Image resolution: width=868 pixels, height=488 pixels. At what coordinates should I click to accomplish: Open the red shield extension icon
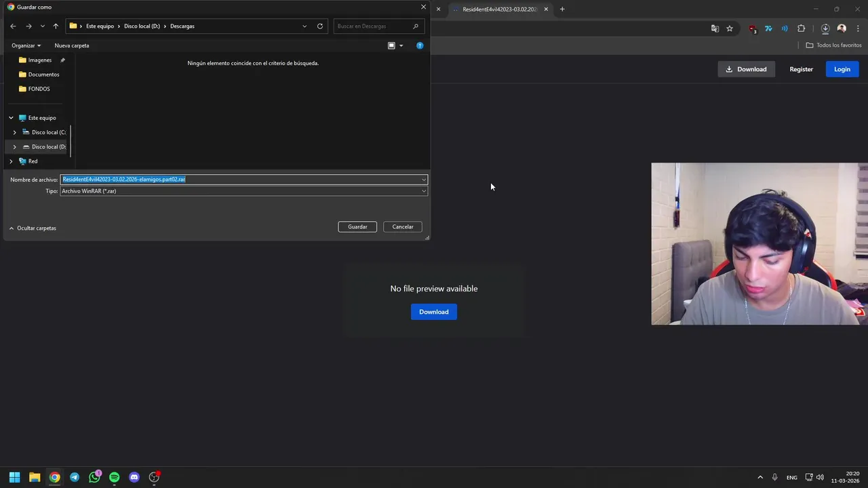[753, 28]
